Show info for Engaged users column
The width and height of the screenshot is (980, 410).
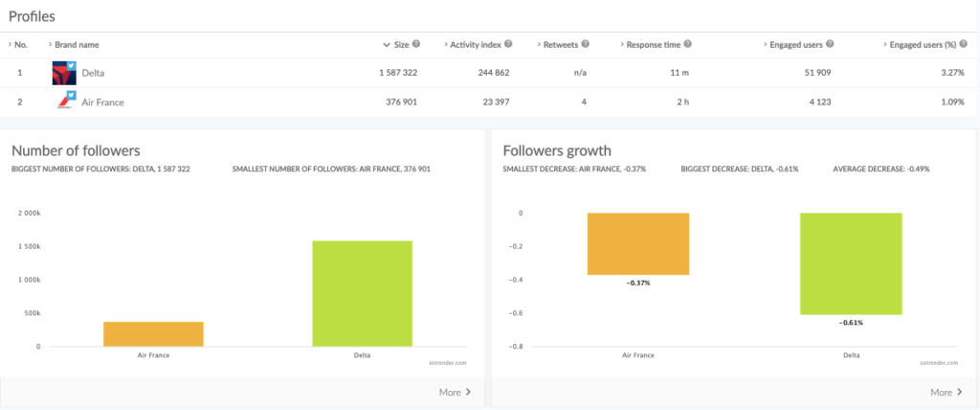[830, 44]
